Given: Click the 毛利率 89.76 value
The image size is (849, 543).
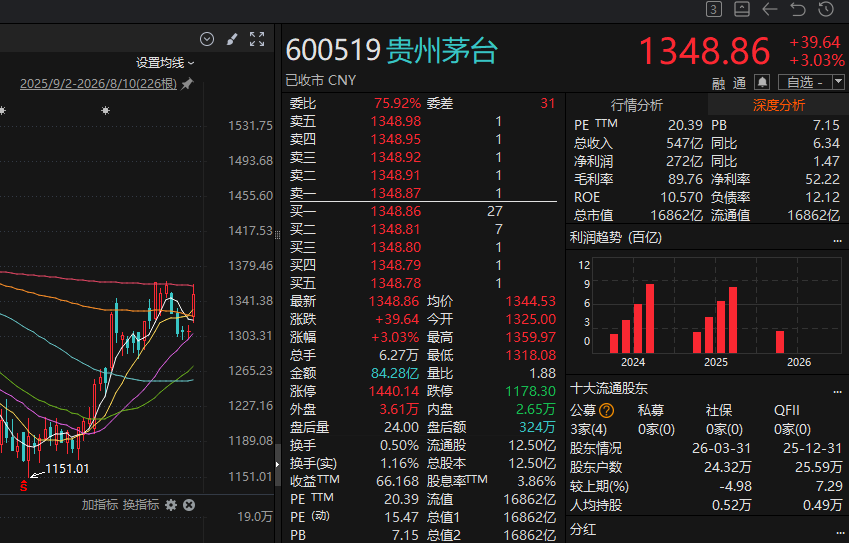Looking at the screenshot, I should click(685, 179).
